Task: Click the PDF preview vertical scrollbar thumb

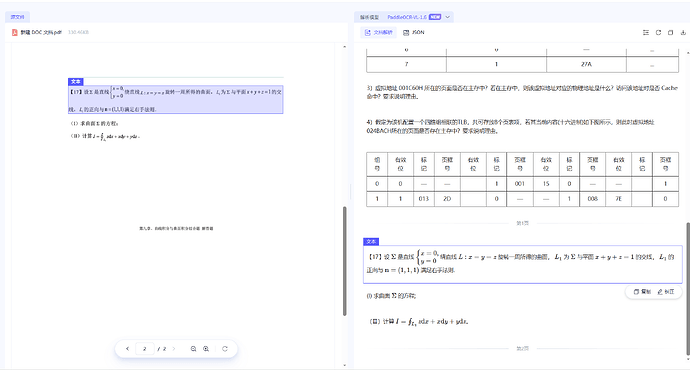Action: 345,261
